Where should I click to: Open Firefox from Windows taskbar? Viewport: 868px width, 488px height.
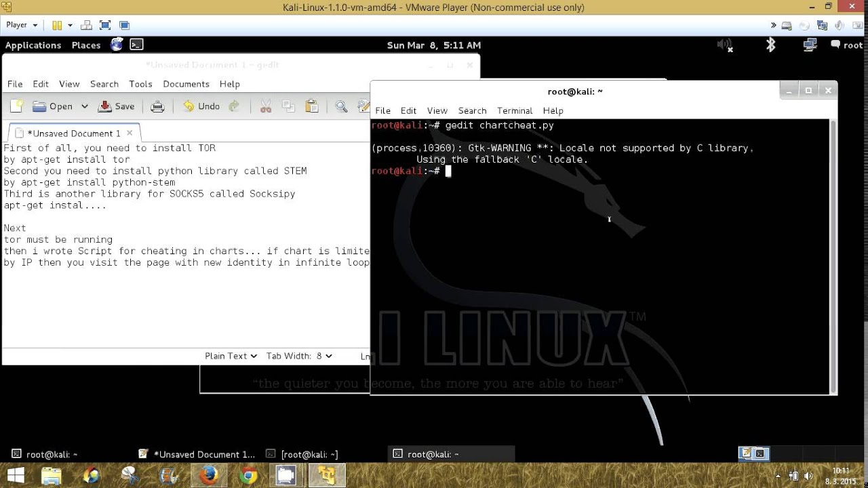[209, 476]
